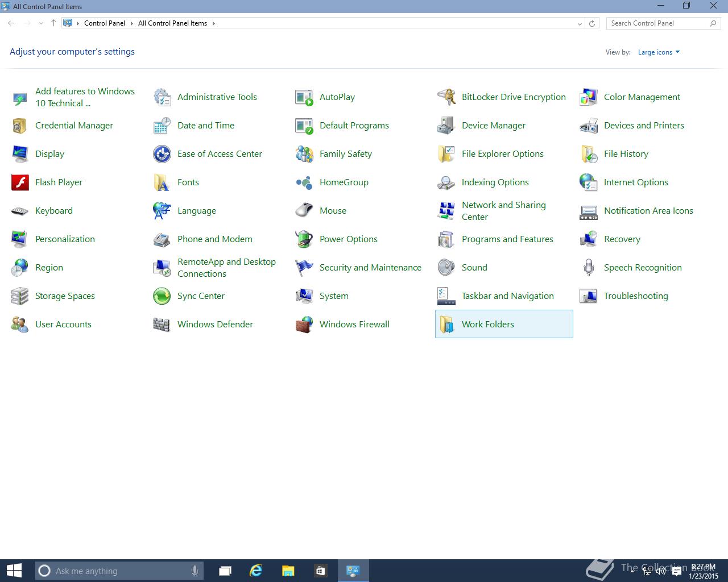Open the Windows Start button
This screenshot has height=582, width=728.
14,571
